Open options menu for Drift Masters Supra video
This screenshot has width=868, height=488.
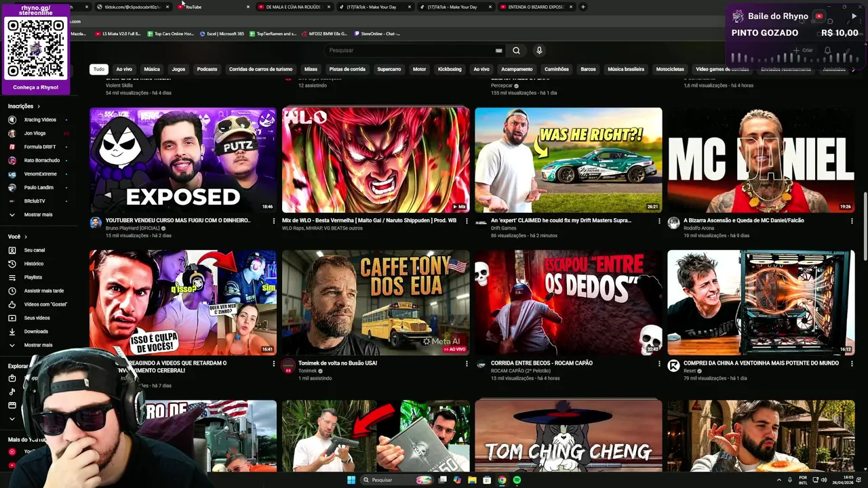pyautogui.click(x=659, y=221)
